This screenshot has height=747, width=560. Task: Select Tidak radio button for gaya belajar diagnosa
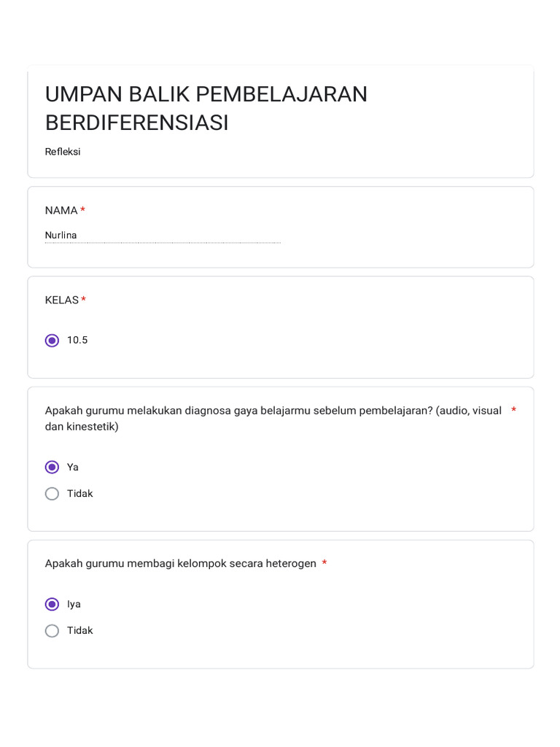click(52, 494)
